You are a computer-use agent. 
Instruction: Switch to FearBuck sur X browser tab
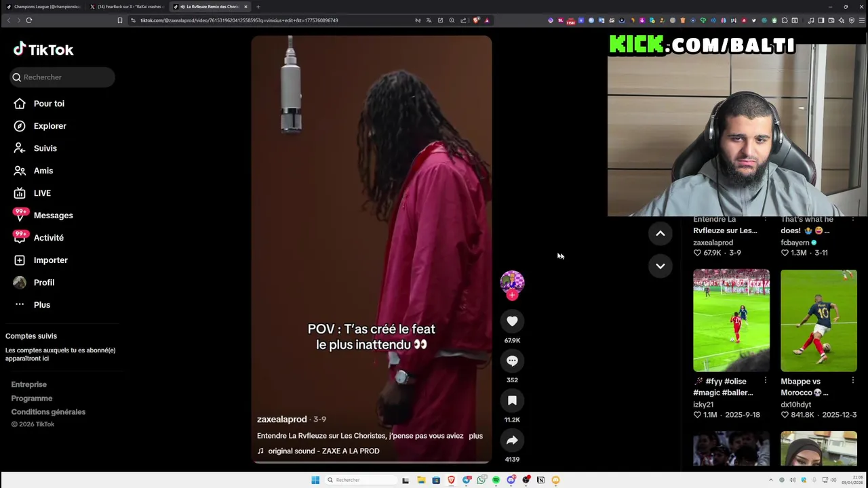tap(126, 7)
